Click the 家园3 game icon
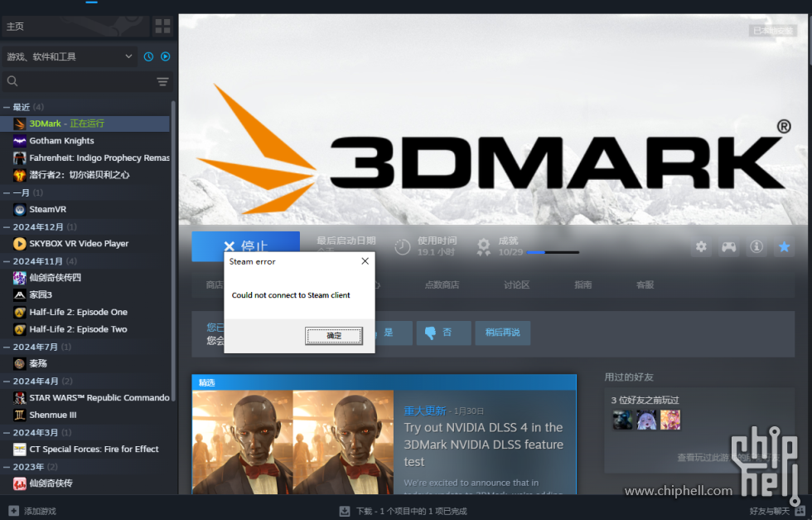The height and width of the screenshot is (520, 812). click(19, 295)
